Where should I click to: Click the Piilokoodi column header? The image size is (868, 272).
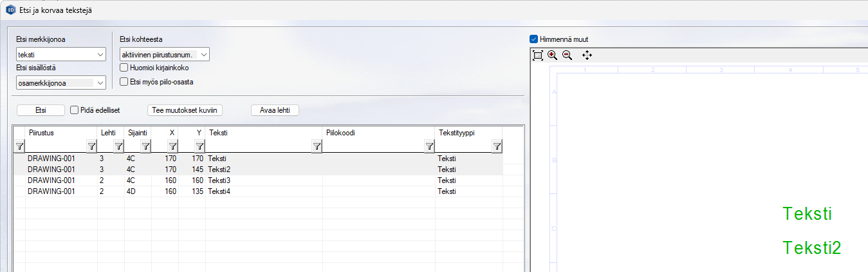click(378, 133)
